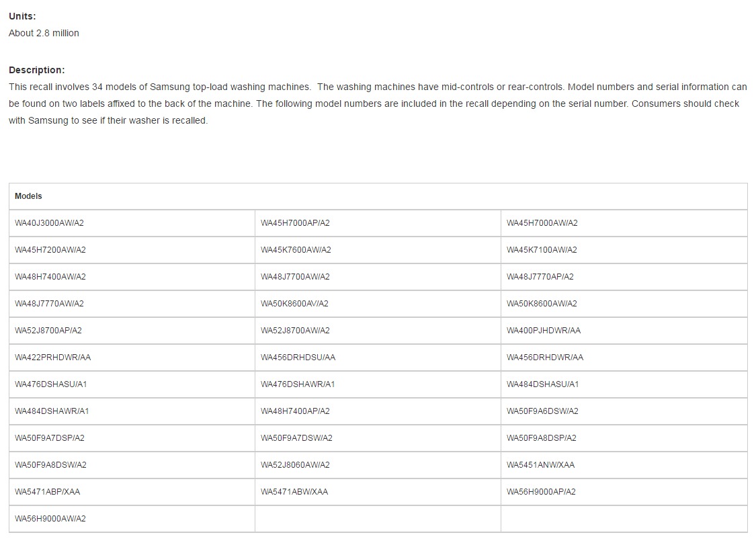Select WA52J8700AP/A2 model number
Screen dimensions: 756x543
[x=48, y=331]
